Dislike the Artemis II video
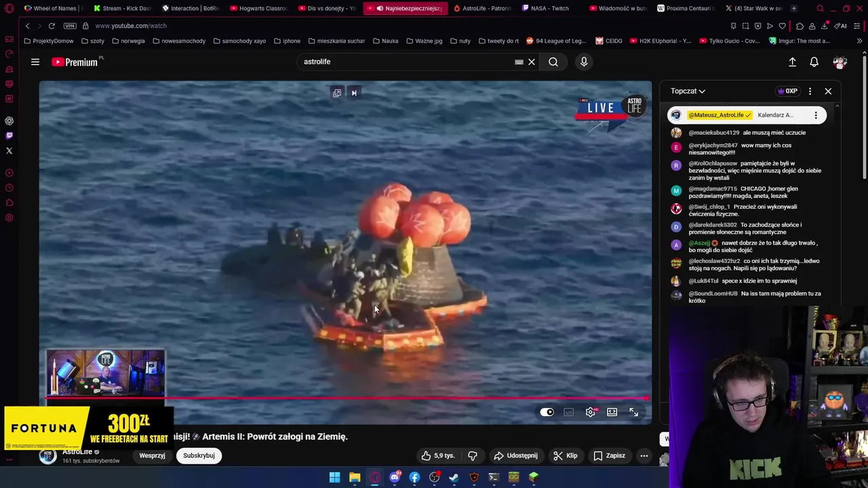Viewport: 868px width, 488px height. [473, 455]
